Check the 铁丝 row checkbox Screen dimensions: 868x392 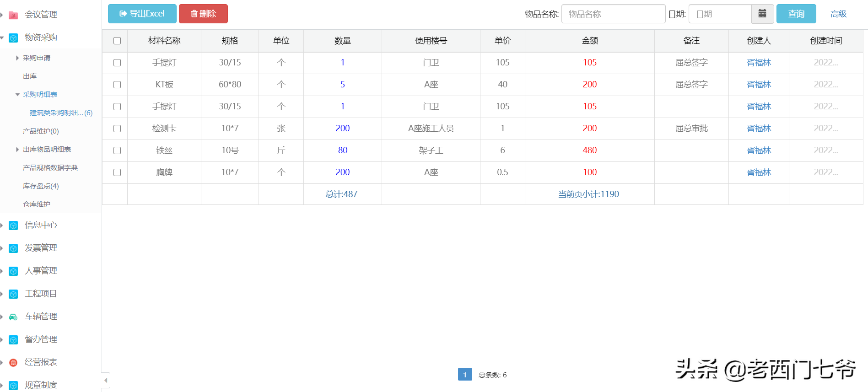click(x=117, y=150)
